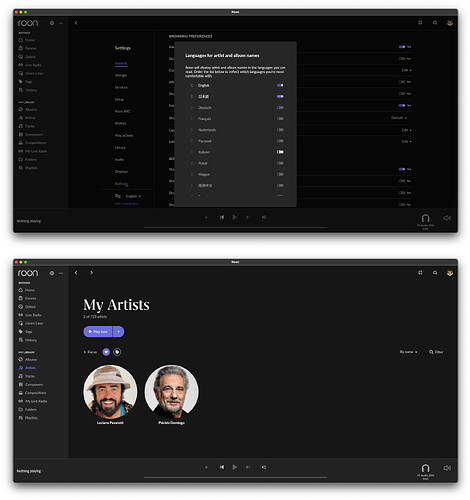The width and height of the screenshot is (470, 500).
Task: Click the bookmark icon in the Settings window
Action: tap(420, 23)
